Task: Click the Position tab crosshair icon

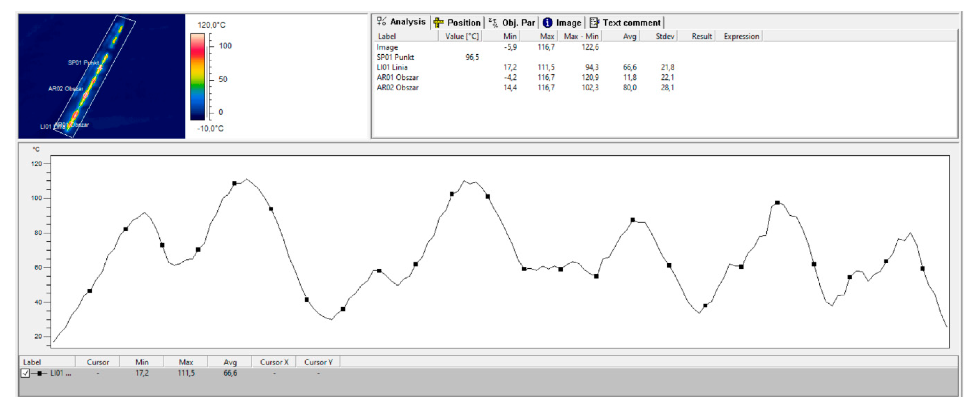Action: click(438, 23)
